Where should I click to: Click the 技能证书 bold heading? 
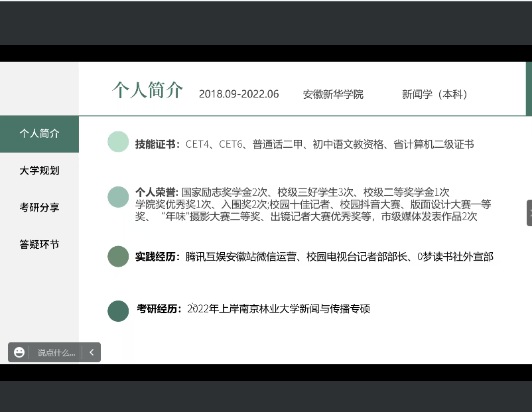(157, 144)
